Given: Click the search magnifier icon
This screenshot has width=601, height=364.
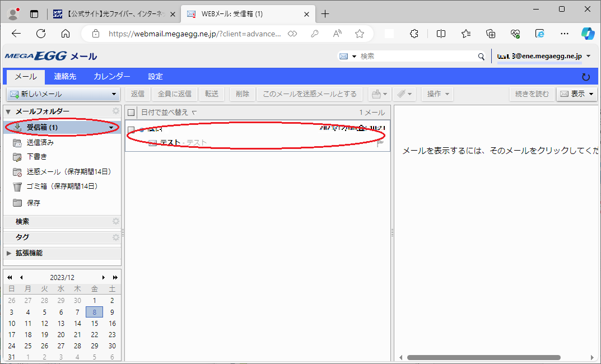Looking at the screenshot, I should click(481, 57).
